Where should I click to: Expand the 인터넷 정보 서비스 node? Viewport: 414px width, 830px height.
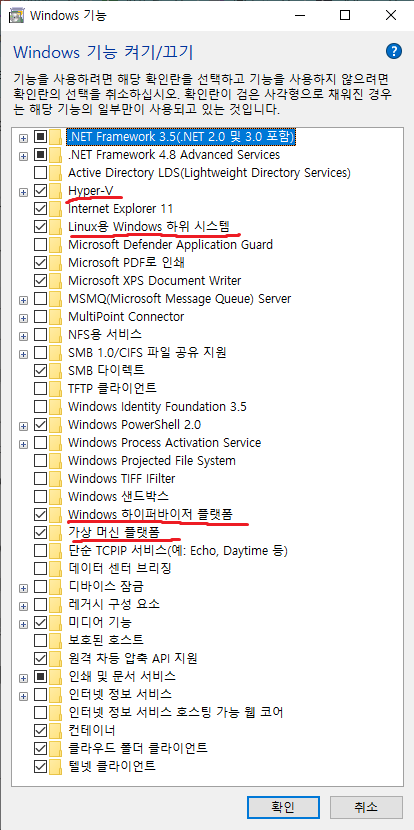coord(23,695)
